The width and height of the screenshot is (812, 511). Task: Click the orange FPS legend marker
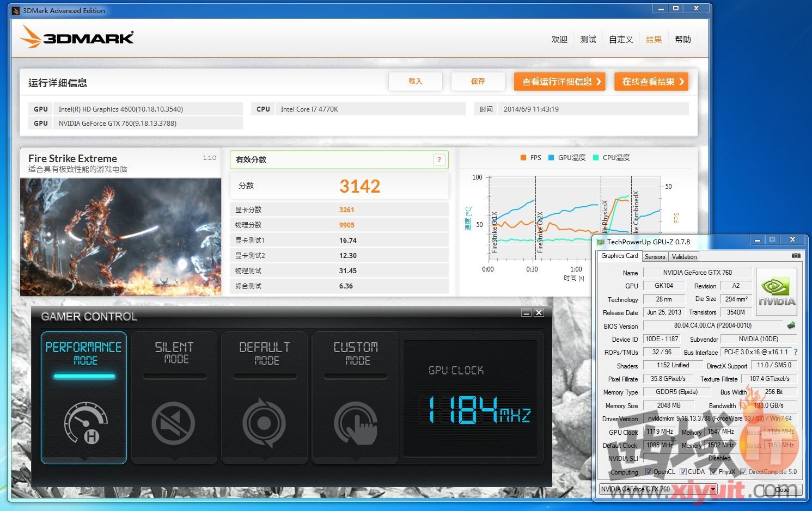(523, 158)
